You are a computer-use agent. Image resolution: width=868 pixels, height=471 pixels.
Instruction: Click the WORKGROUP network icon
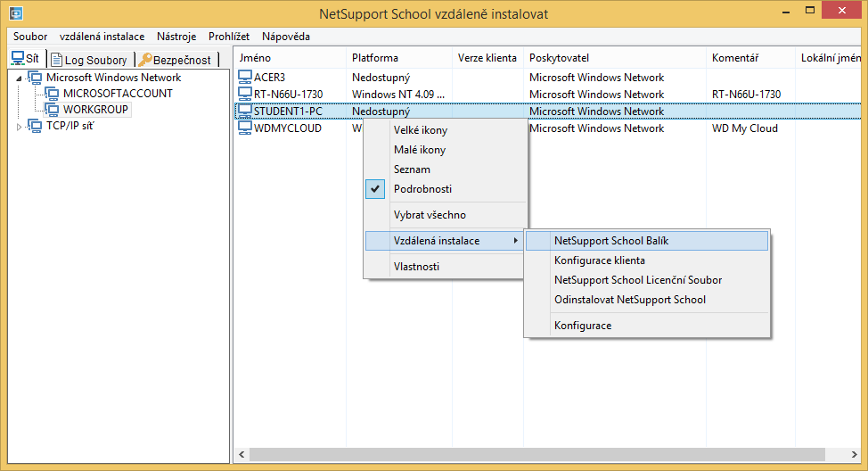[52, 109]
